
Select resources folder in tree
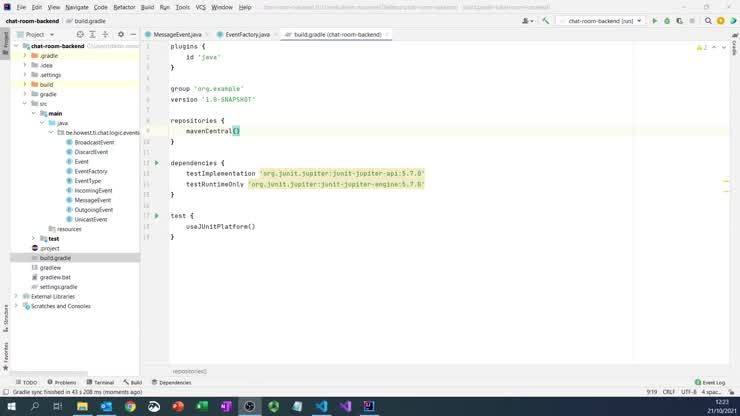(69, 229)
